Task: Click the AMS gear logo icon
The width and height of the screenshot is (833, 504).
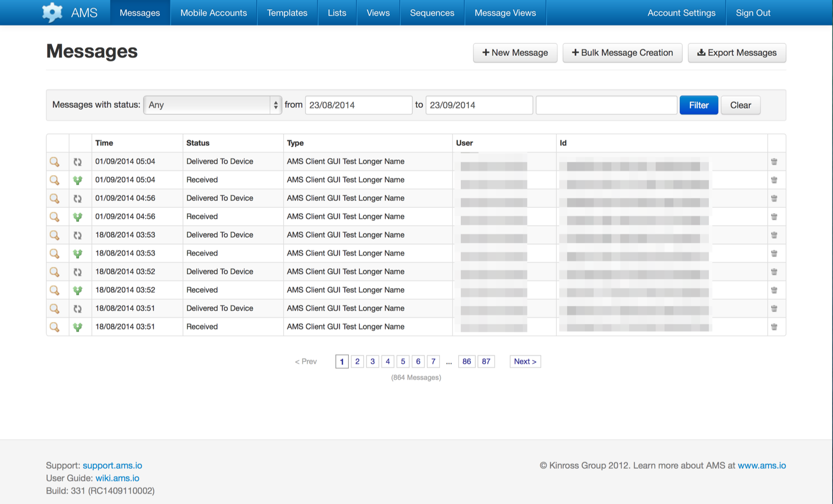Action: [x=52, y=12]
